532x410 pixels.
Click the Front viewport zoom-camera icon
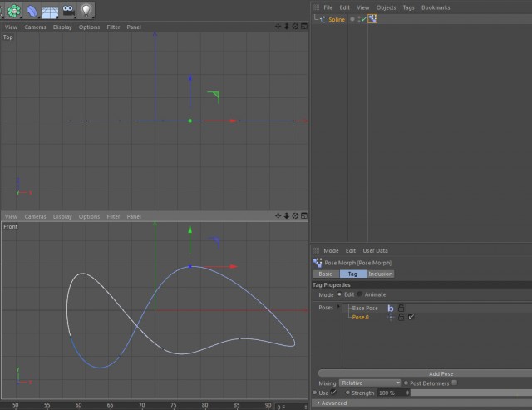click(287, 215)
